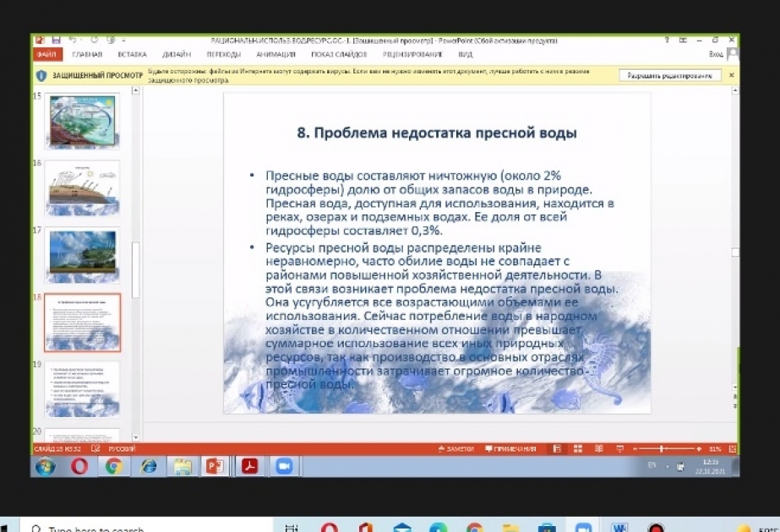This screenshot has width=780, height=532.
Task: Open the ВИД ribbon tab
Action: (x=465, y=54)
